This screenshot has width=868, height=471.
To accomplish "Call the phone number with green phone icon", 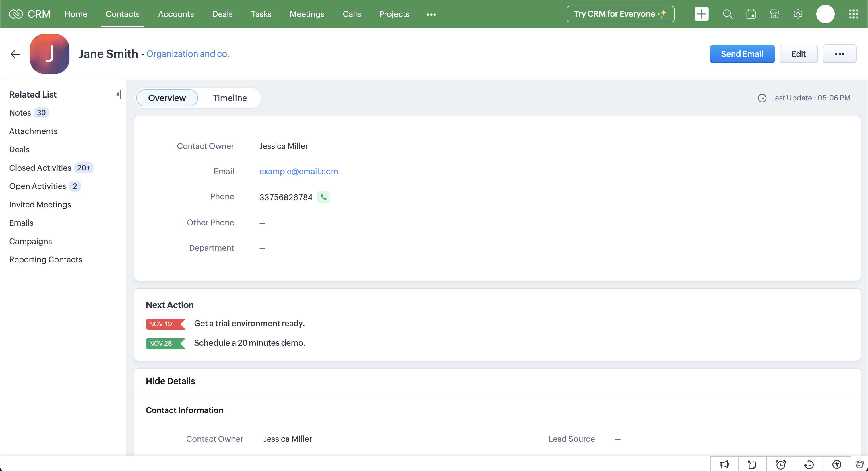I will click(x=324, y=197).
